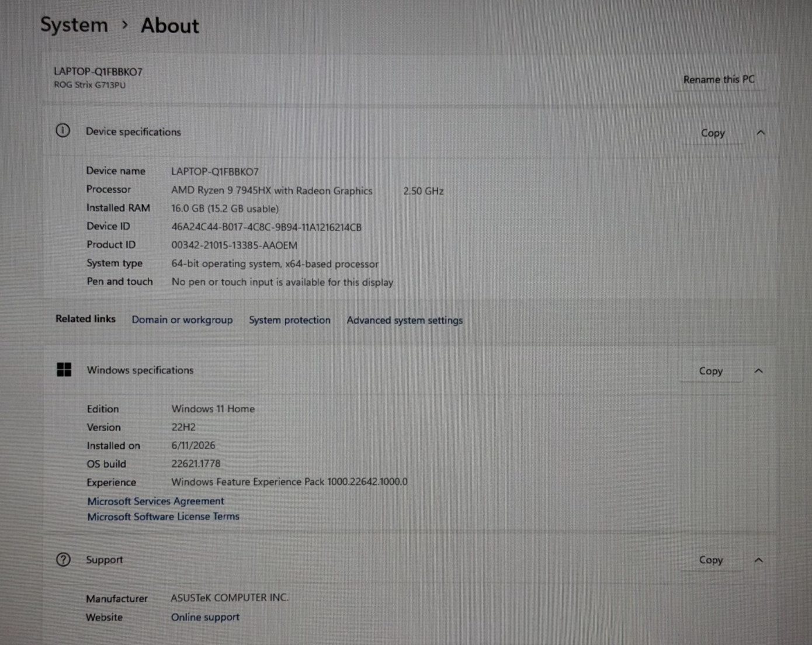This screenshot has height=645, width=812.
Task: Open Domain or workgroup link
Action: 182,320
